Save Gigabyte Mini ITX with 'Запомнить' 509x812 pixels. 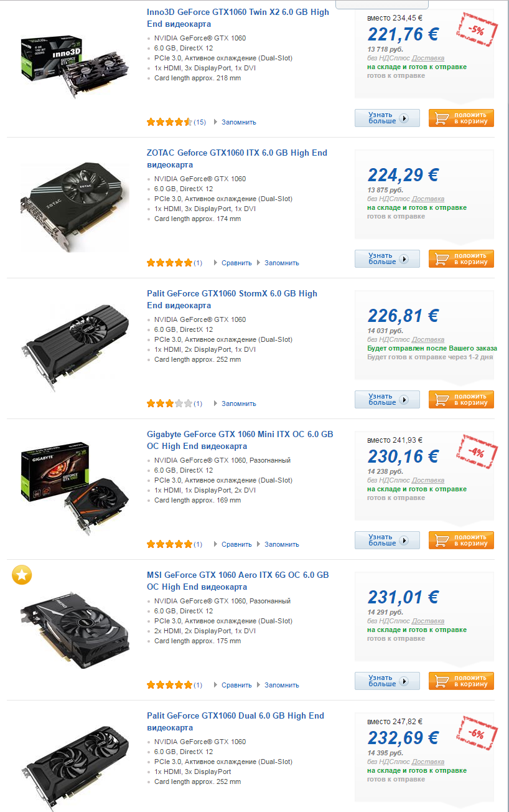[281, 544]
